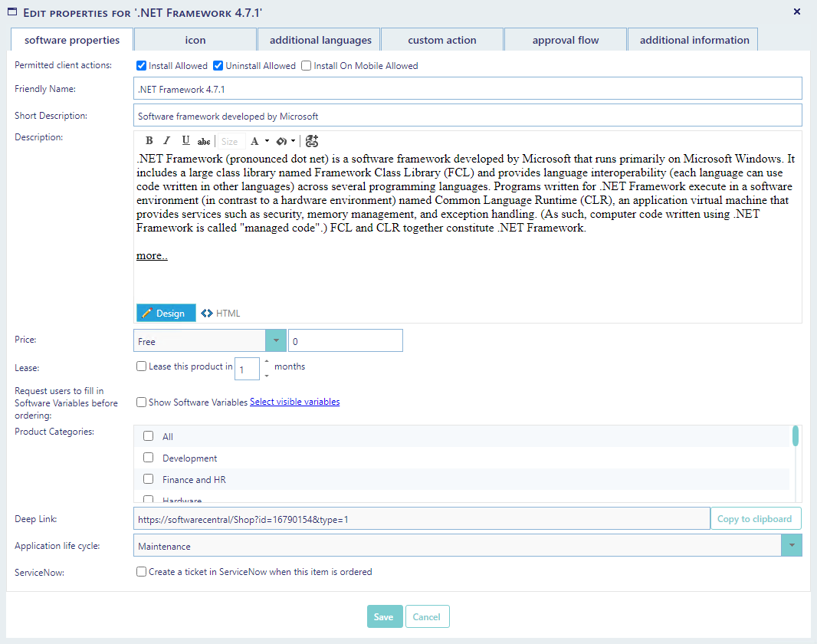The width and height of the screenshot is (817, 644).
Task: Uncheck the Install Allowed checkbox
Action: [142, 66]
